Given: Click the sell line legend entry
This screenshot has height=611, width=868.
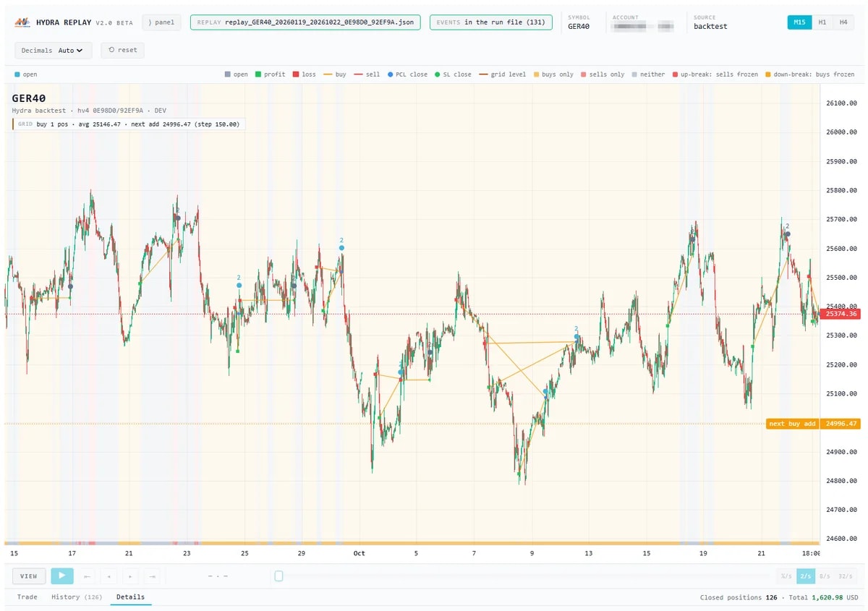Looking at the screenshot, I should coord(367,74).
